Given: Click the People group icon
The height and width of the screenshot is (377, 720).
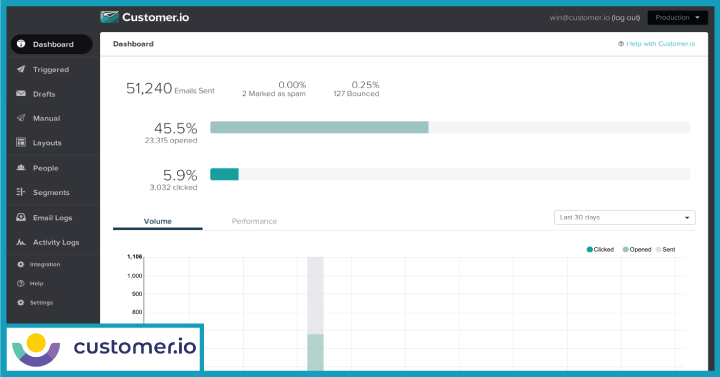Looking at the screenshot, I should coord(21,168).
